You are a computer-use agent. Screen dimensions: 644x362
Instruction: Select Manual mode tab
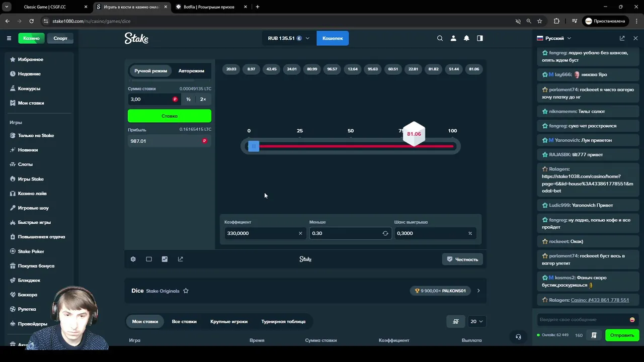[150, 71]
